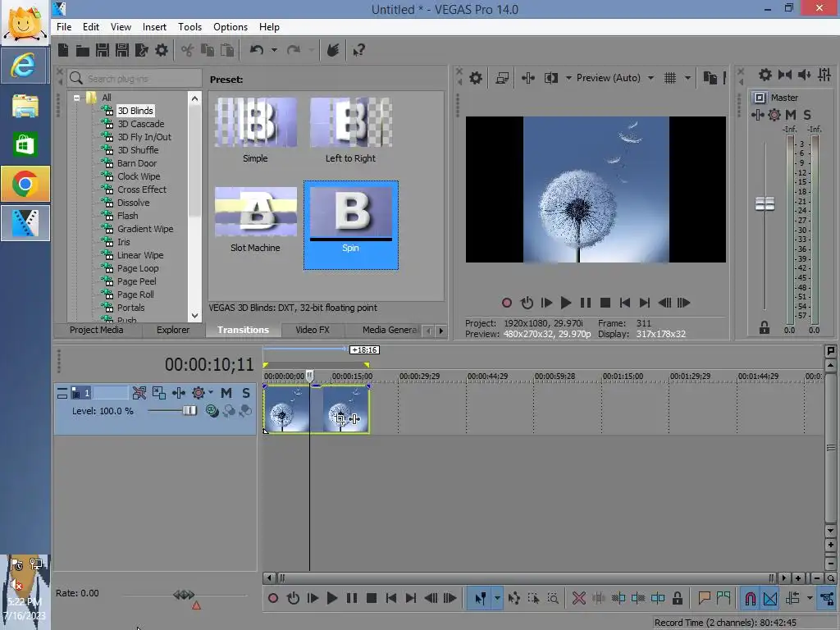This screenshot has width=840, height=630.
Task: Toggle Automatic Crossfades button
Action: pyautogui.click(x=770, y=598)
